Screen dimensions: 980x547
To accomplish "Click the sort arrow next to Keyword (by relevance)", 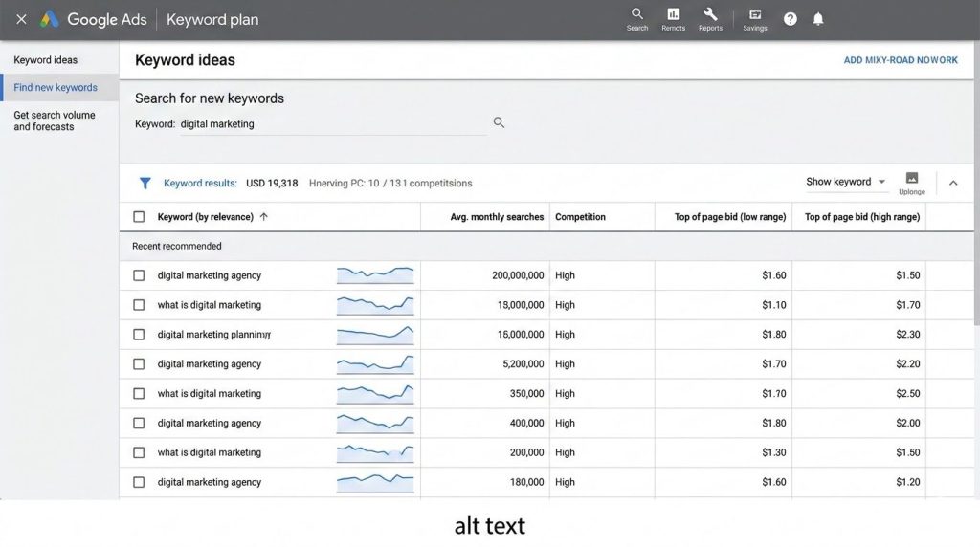I will (x=264, y=217).
